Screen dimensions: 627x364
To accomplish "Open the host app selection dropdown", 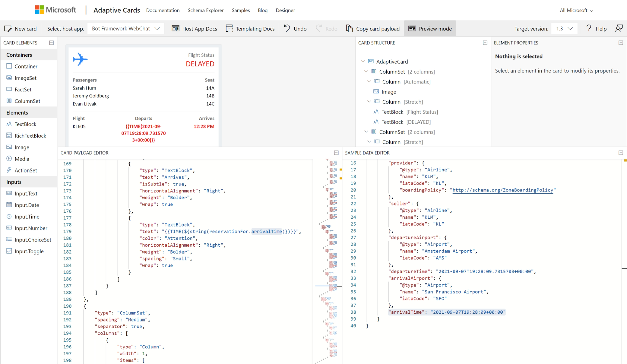I will coord(126,29).
